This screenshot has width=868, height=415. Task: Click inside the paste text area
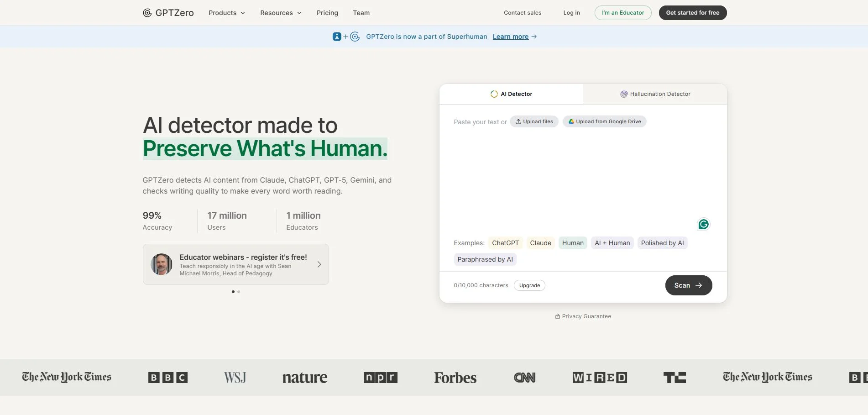[x=583, y=178]
